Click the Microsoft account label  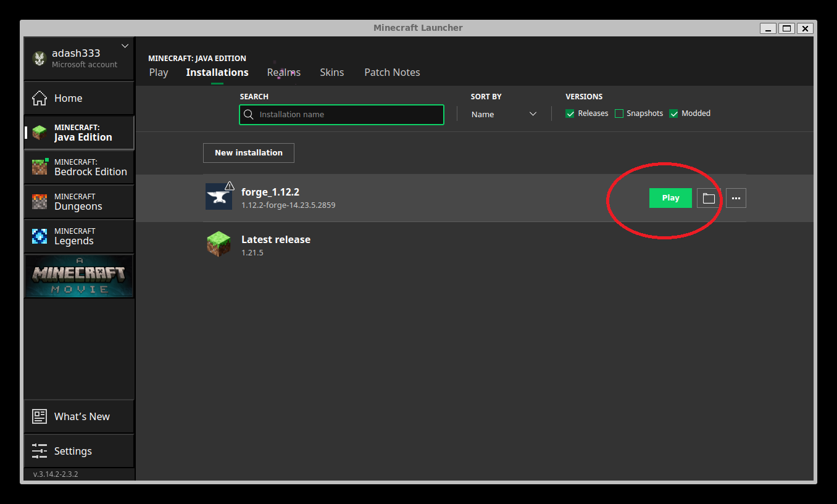tap(85, 65)
